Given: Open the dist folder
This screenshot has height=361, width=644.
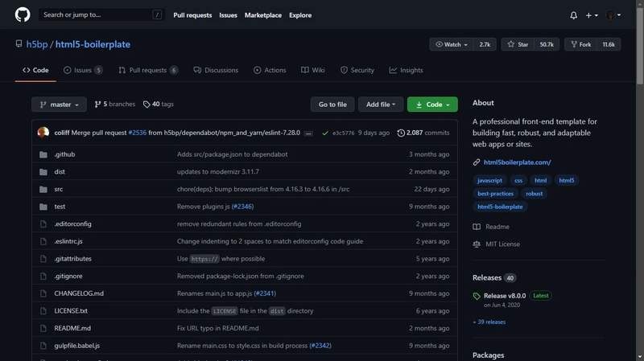Looking at the screenshot, I should point(60,171).
